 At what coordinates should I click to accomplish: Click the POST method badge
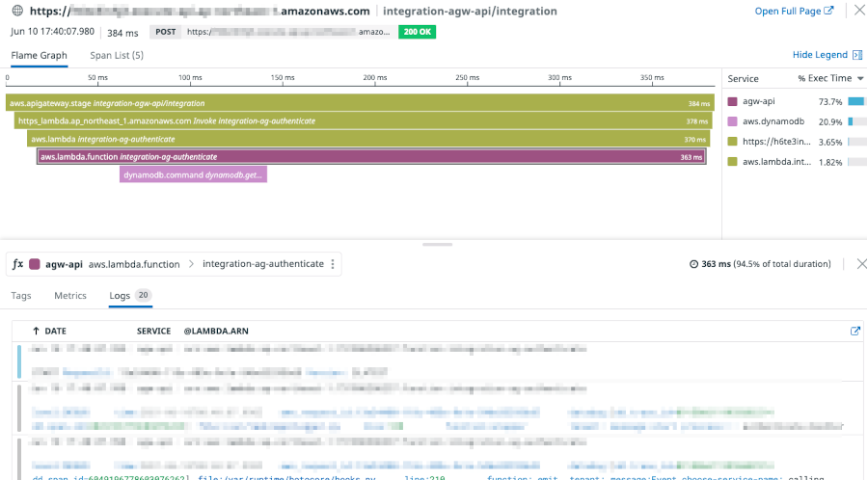166,32
